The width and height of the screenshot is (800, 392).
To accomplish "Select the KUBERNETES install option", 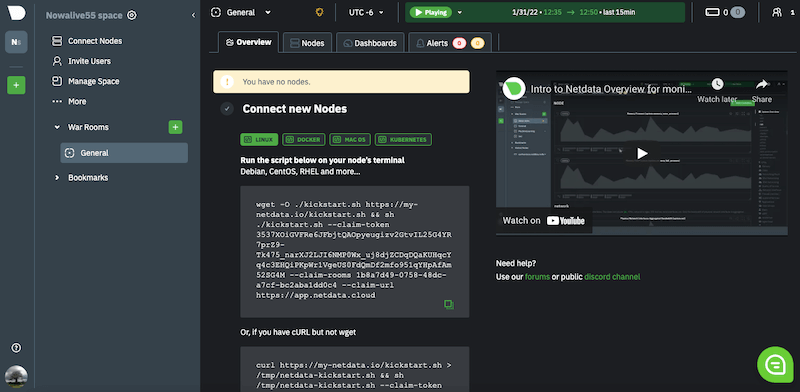I will (404, 139).
